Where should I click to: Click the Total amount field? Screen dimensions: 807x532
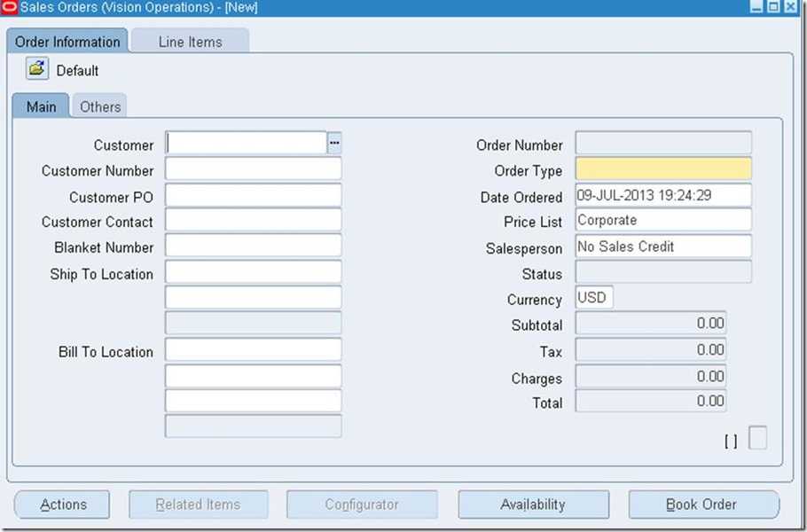click(651, 402)
